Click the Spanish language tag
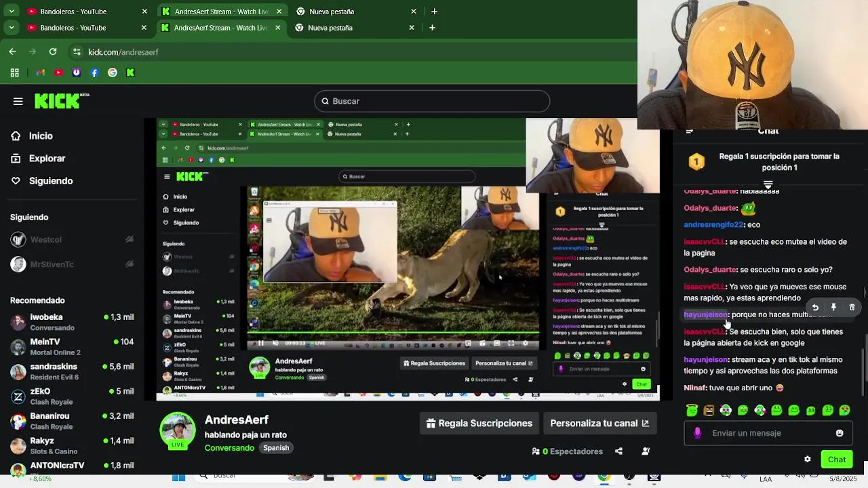The image size is (868, 488). [x=276, y=448]
